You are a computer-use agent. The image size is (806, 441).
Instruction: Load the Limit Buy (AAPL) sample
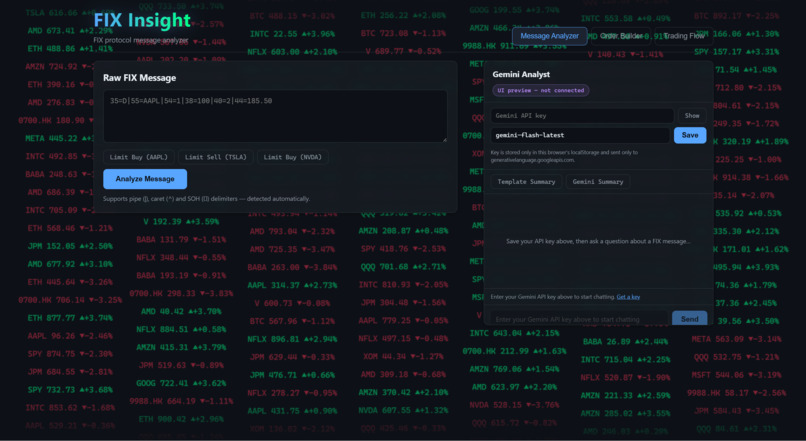click(138, 157)
